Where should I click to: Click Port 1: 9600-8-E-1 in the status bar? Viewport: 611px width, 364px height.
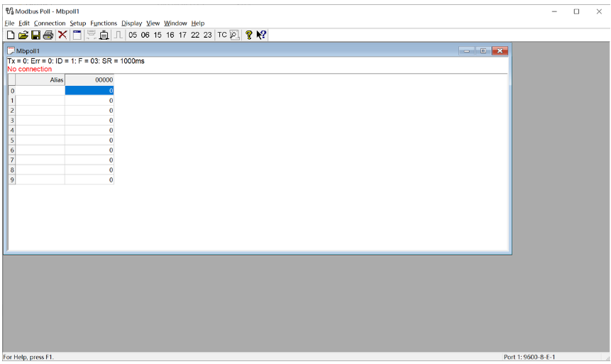529,357
